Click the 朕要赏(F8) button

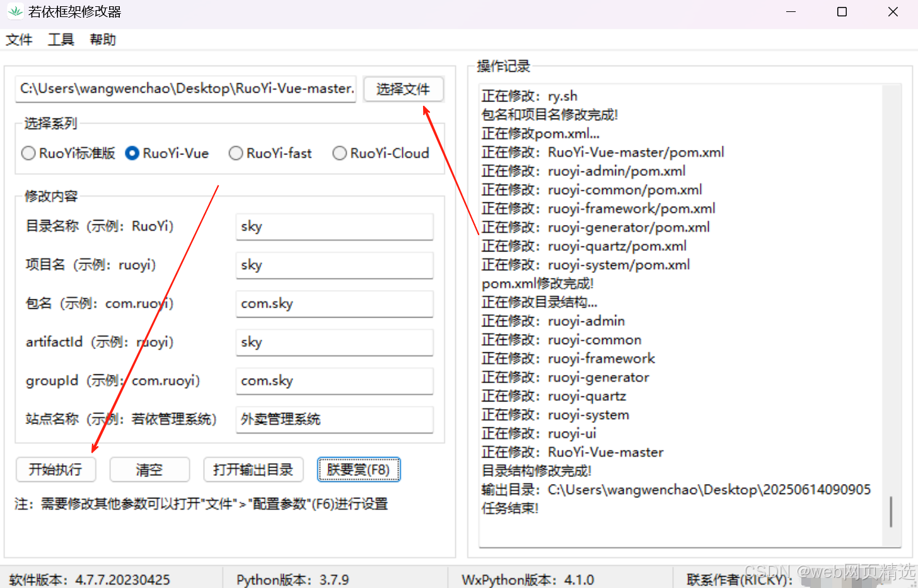[x=359, y=470]
